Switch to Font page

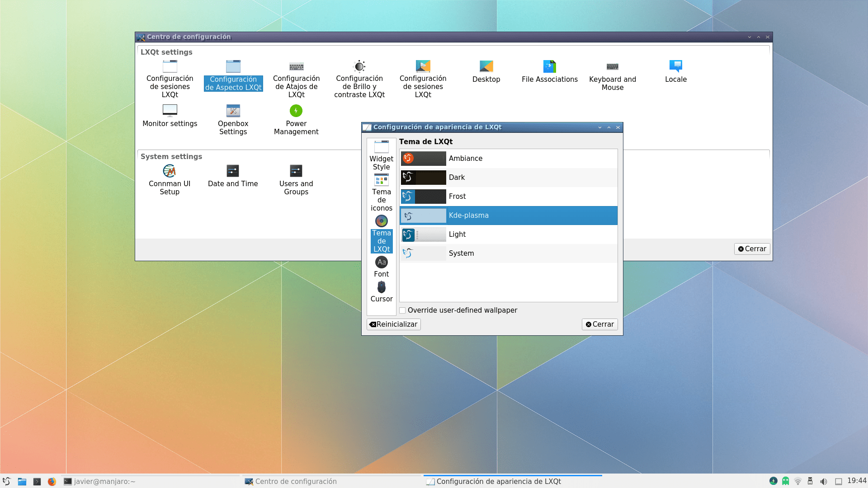click(x=382, y=267)
